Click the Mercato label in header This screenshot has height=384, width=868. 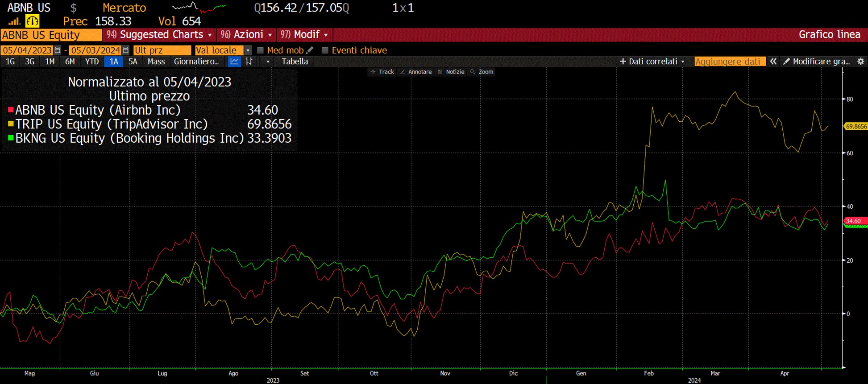point(125,8)
